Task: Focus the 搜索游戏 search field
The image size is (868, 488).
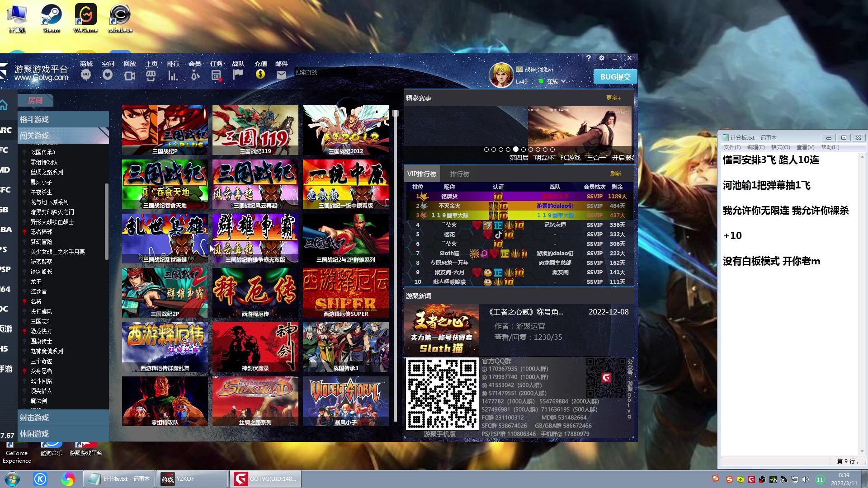Action: pos(325,72)
